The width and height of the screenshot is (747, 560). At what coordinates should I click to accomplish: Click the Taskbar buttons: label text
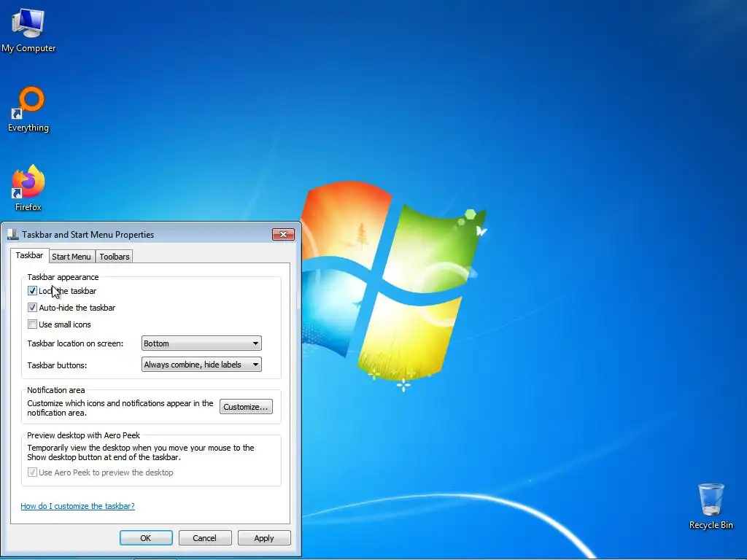[57, 365]
